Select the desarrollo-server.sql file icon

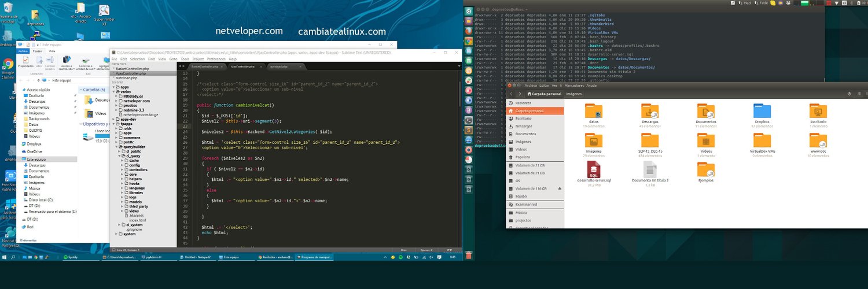[594, 169]
